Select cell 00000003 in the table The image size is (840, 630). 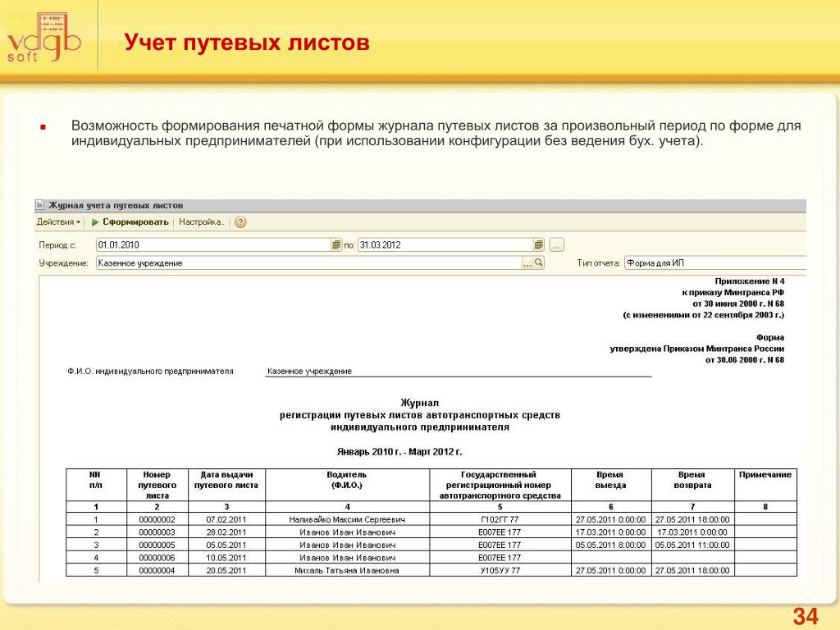coord(157,532)
